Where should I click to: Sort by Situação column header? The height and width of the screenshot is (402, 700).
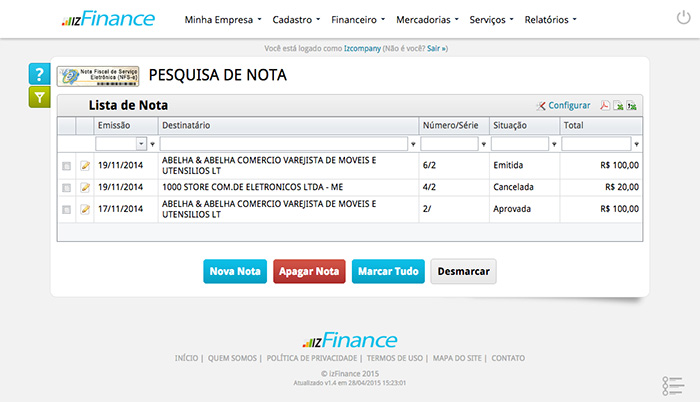click(x=525, y=126)
